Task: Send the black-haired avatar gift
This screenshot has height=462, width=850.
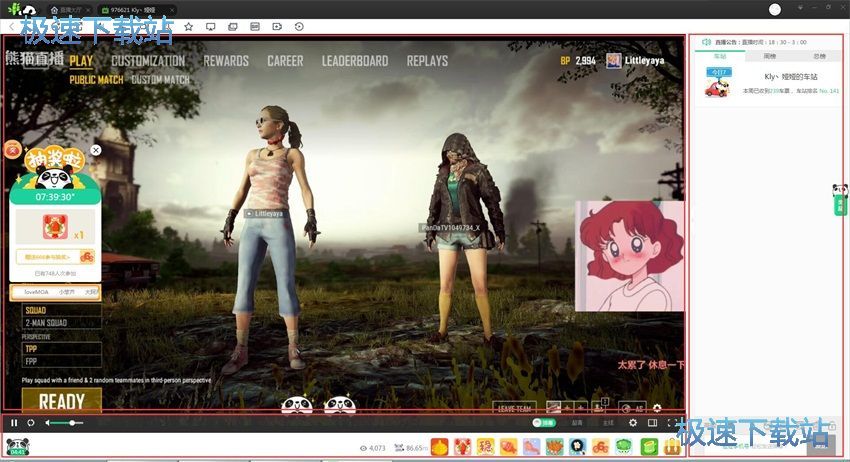Action: pos(578,447)
